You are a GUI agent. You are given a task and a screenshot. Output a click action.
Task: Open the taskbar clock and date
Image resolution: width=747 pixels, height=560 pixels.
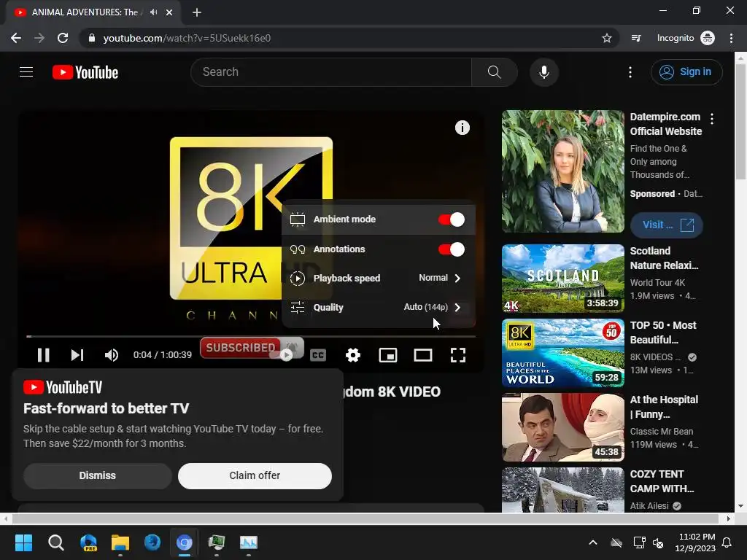pos(695,542)
